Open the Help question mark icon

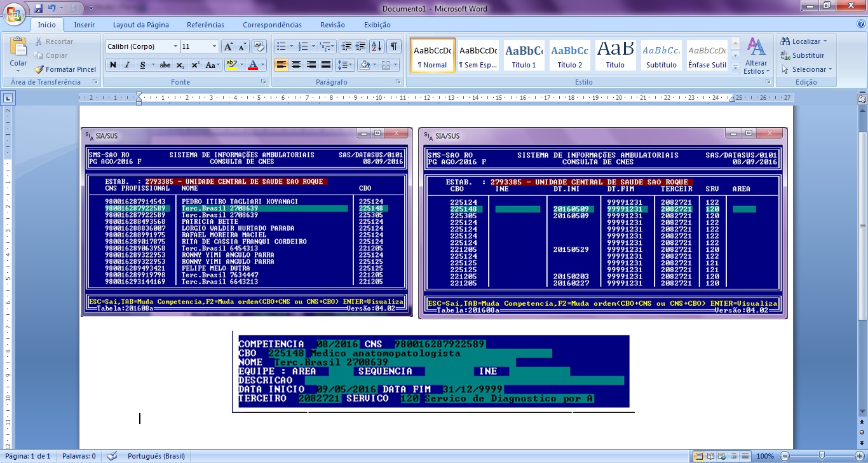pyautogui.click(x=860, y=24)
